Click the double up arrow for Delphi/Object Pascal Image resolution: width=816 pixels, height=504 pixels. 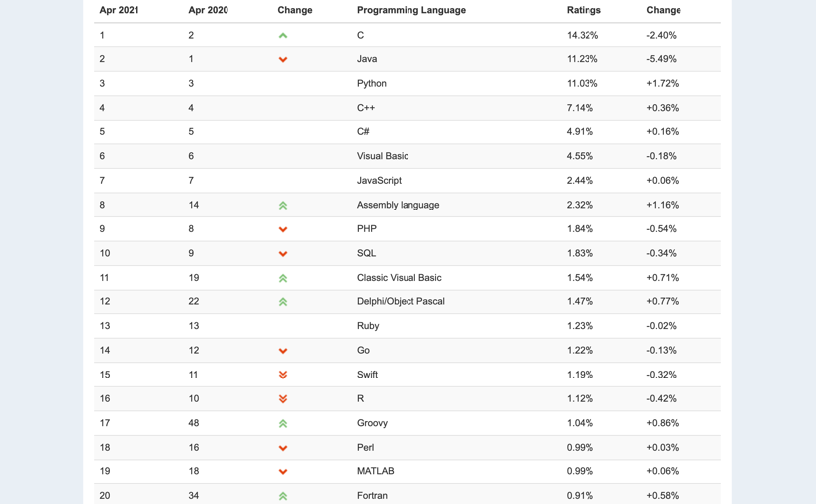click(283, 302)
